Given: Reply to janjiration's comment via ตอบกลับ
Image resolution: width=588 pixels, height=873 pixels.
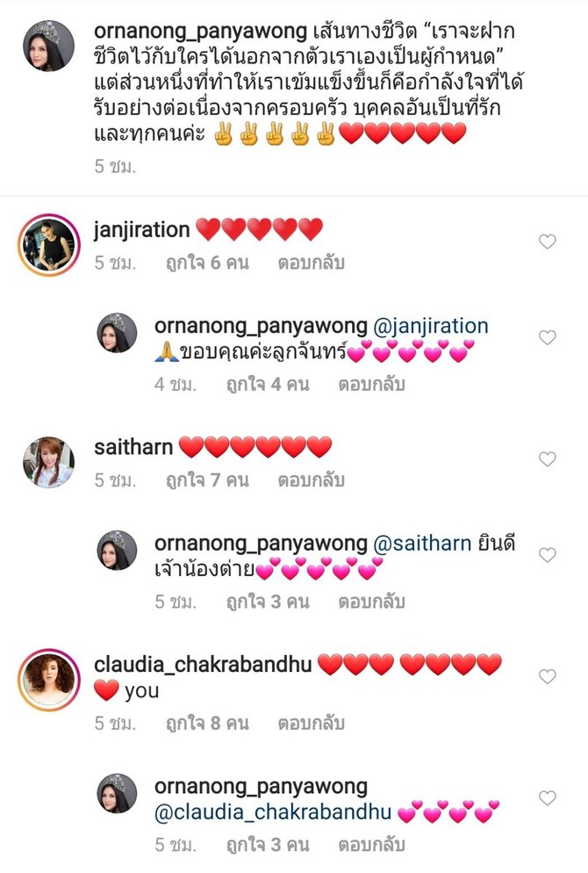Looking at the screenshot, I should tap(312, 263).
